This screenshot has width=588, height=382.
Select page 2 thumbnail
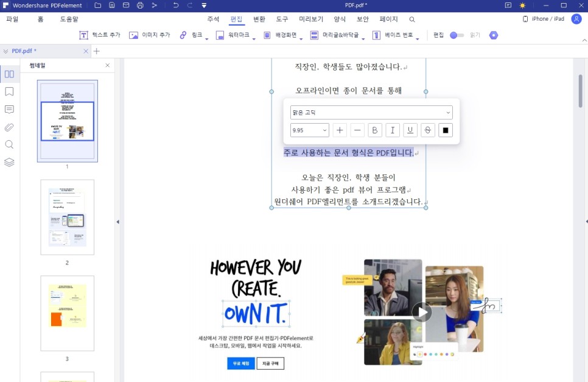point(67,218)
